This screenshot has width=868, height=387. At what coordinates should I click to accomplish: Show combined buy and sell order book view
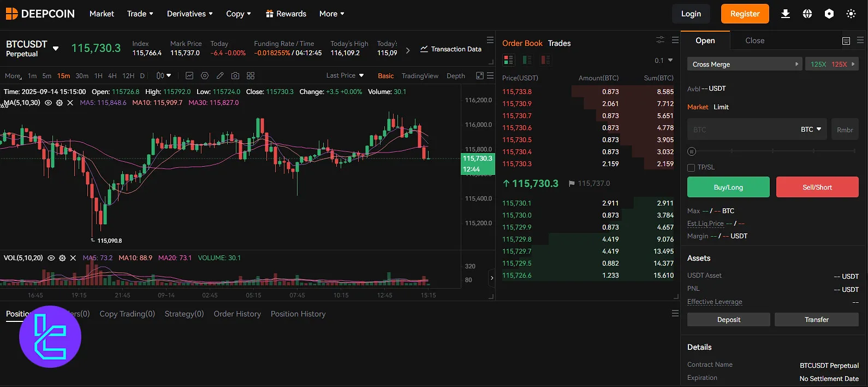tap(508, 60)
